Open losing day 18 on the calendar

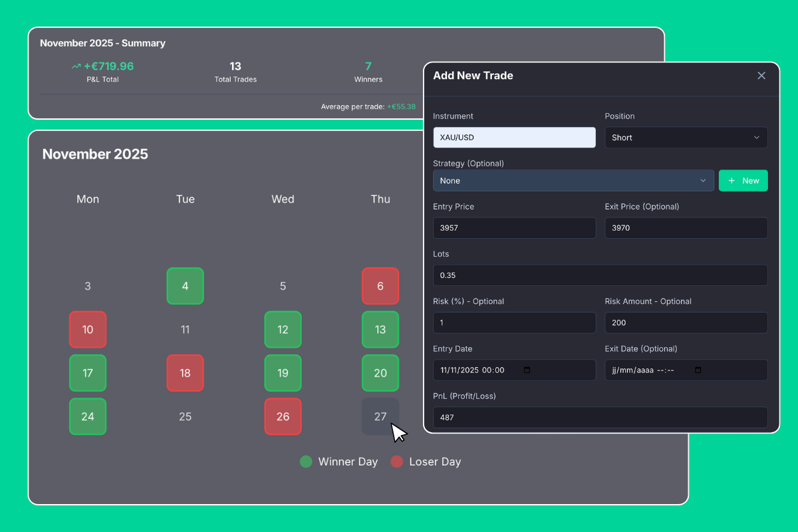(185, 373)
